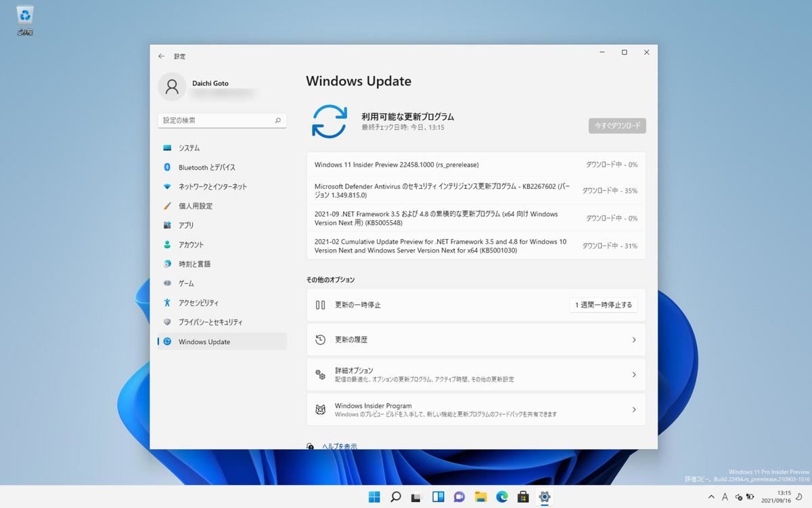
Task: Select Windows Update in sidebar
Action: (222, 341)
